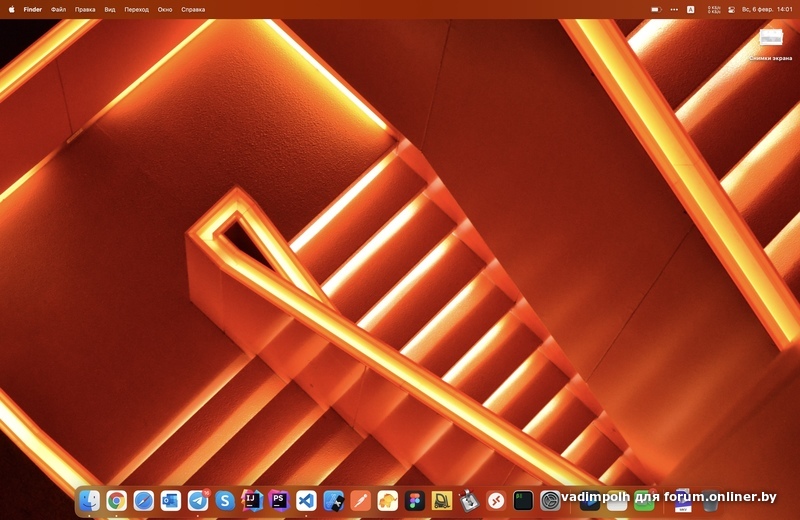
Task: Launch Skype from the dock
Action: pos(225,500)
